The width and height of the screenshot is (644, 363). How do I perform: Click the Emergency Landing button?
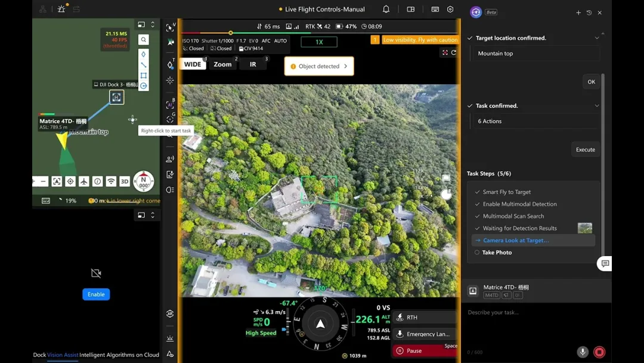(425, 334)
